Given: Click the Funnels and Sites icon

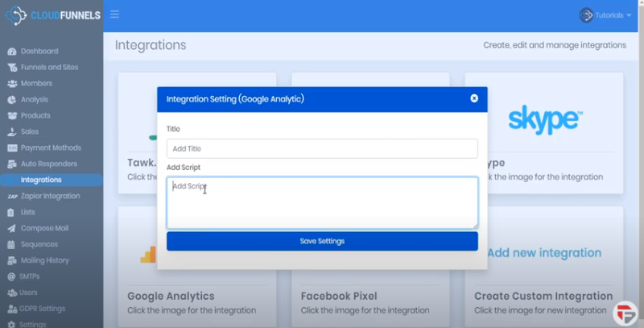Looking at the screenshot, I should click(12, 68).
